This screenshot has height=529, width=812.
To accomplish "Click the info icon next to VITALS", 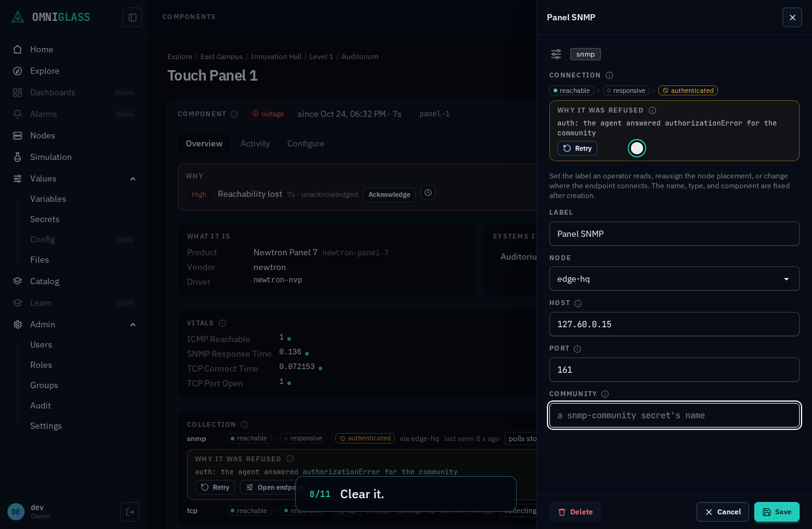I will tap(223, 324).
